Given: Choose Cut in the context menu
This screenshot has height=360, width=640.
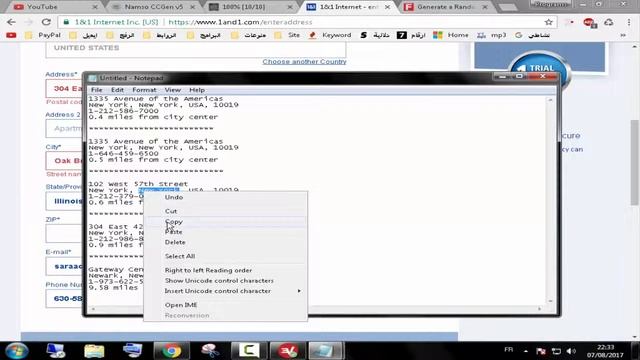Looking at the screenshot, I should (225, 211).
